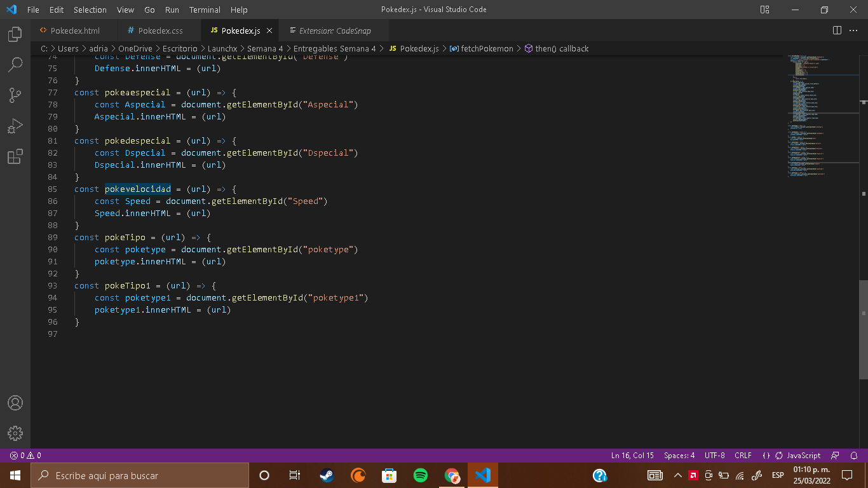Viewport: 868px width, 488px height.
Task: Open the Explorer view in the activity bar
Action: tap(15, 34)
